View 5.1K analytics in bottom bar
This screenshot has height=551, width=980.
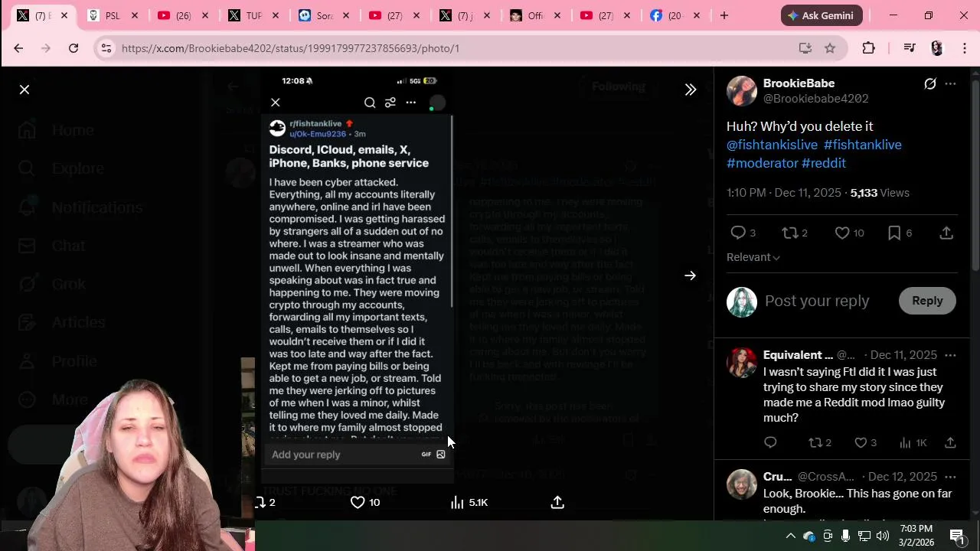point(469,502)
